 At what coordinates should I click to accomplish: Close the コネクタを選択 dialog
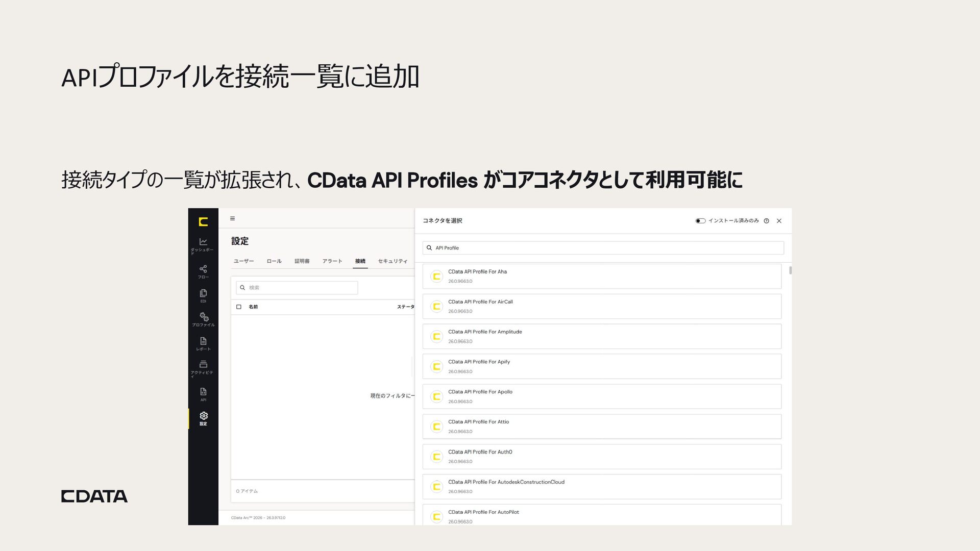point(779,221)
